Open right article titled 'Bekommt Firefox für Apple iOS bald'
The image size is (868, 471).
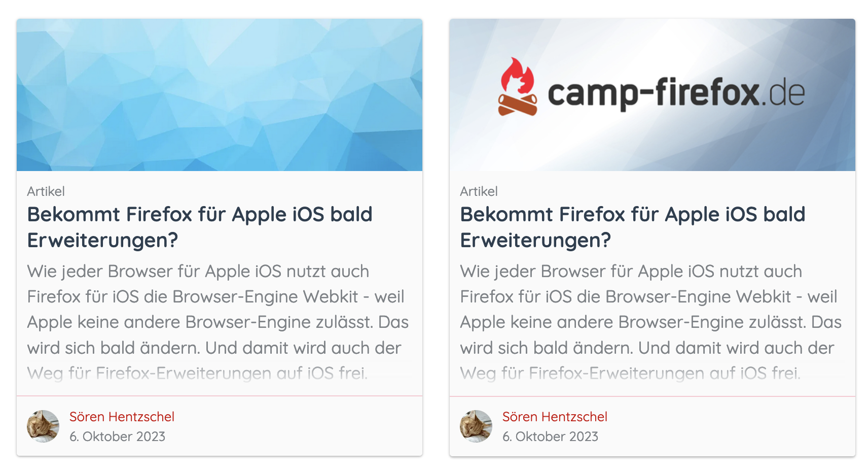pyautogui.click(x=633, y=215)
